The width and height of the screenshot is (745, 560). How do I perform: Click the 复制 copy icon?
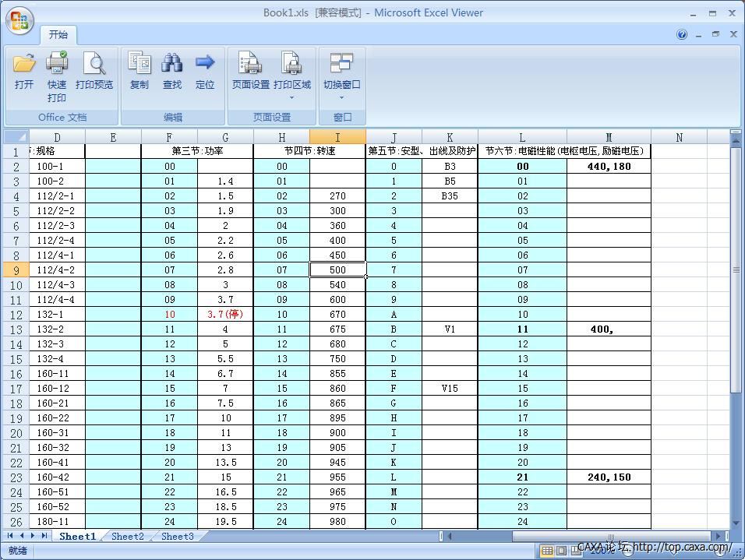pyautogui.click(x=139, y=72)
